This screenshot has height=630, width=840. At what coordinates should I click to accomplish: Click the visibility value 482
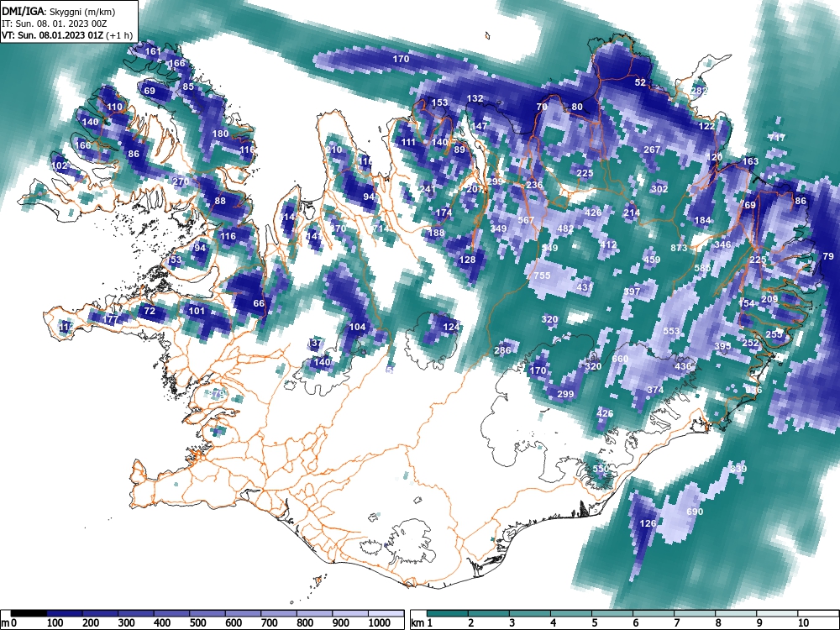tap(565, 228)
